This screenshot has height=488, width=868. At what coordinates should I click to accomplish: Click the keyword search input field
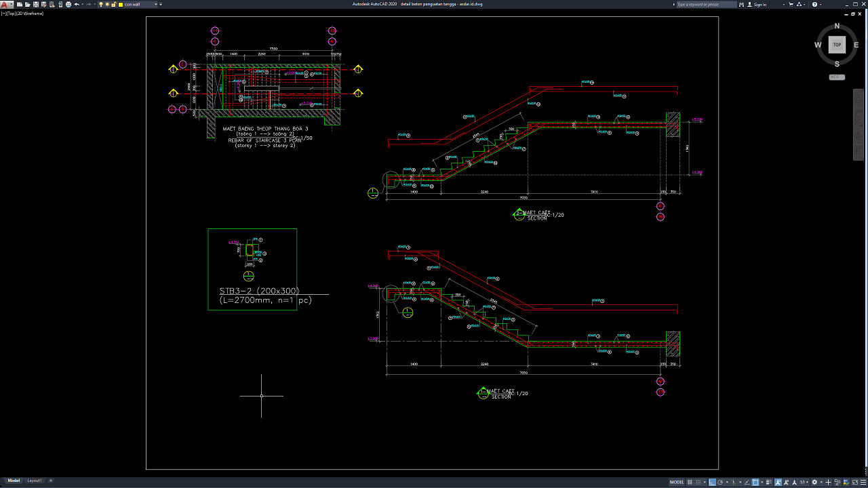(705, 4)
